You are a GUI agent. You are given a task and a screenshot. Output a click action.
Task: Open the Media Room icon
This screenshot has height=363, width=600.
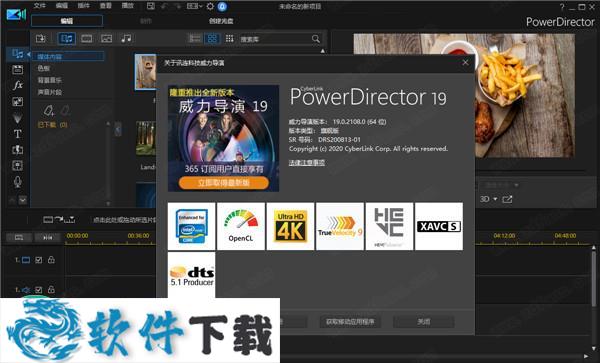(18, 54)
